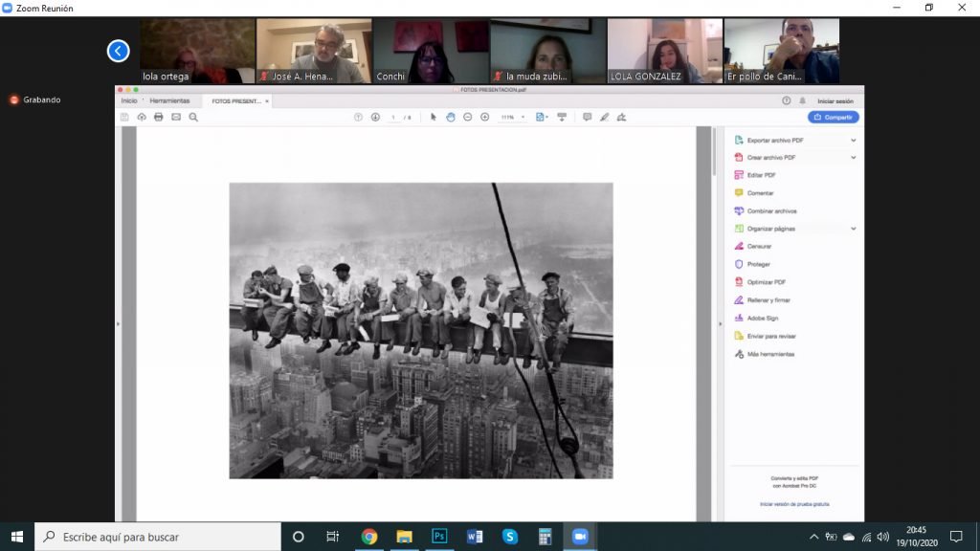Viewport: 980px width, 551px height.
Task: Click the page number input field
Action: 393,117
